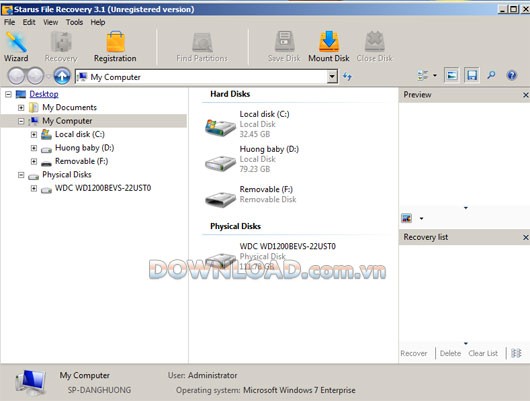Screen dimensions: 530x401
Task: Toggle the recovery list panel icon
Action: [x=472, y=75]
